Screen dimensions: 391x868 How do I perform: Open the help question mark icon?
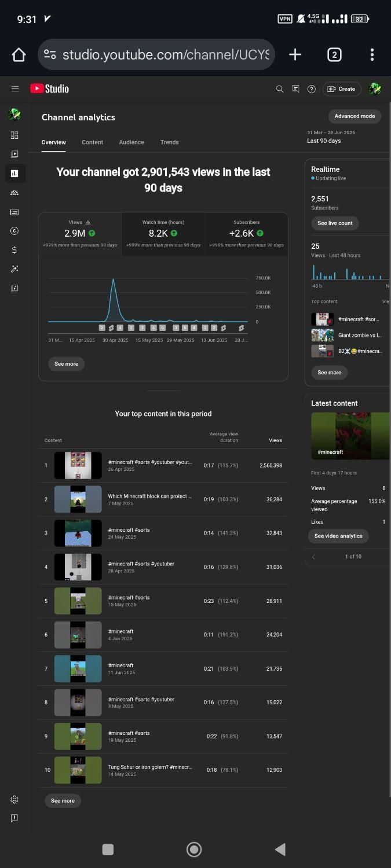point(312,89)
